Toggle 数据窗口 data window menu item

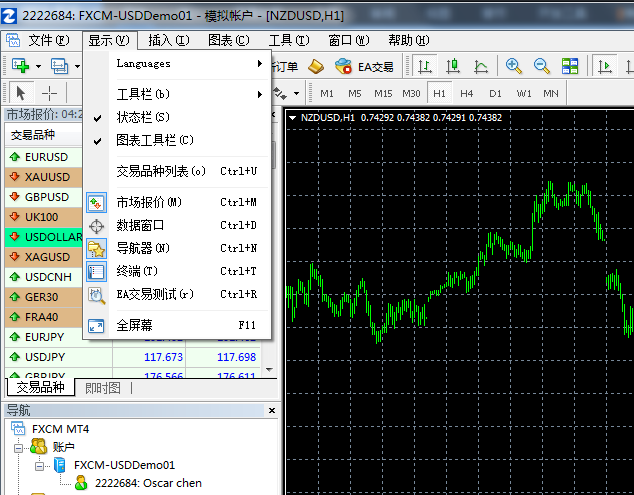(x=178, y=225)
